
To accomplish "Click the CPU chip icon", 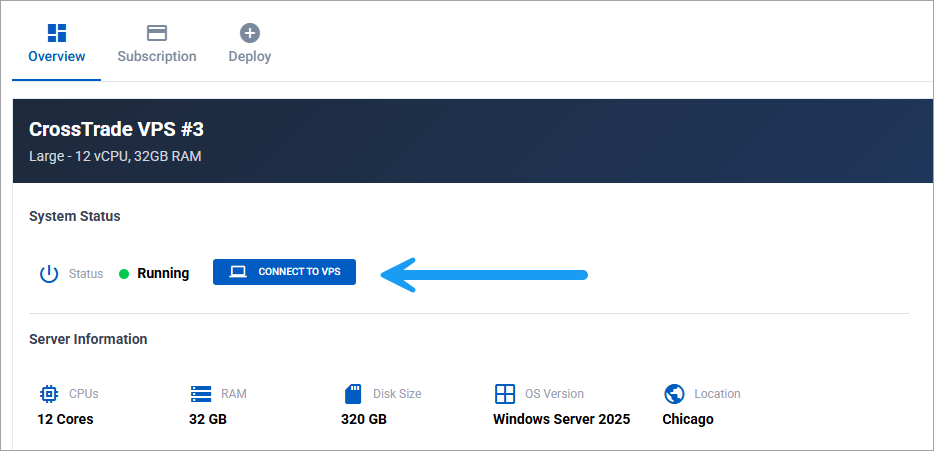I will (x=49, y=393).
